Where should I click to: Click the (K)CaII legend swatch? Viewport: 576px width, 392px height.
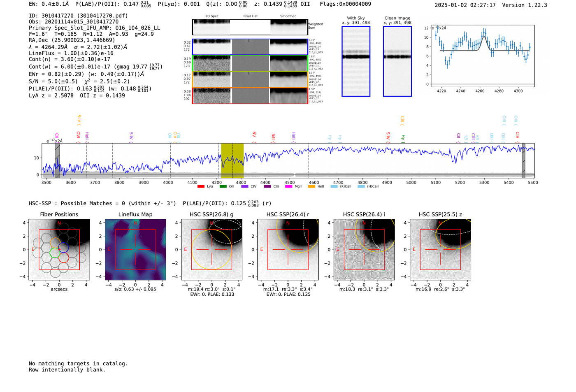pyautogui.click(x=334, y=187)
